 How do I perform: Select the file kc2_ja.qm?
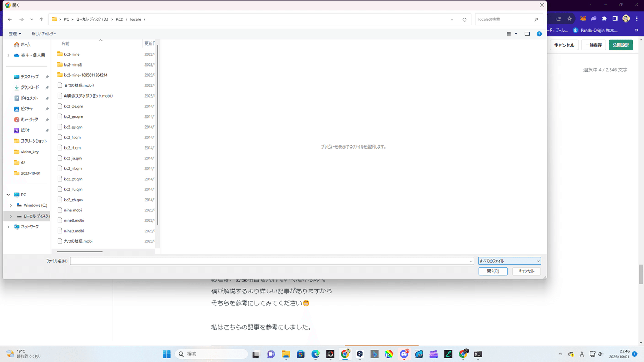(70, 158)
